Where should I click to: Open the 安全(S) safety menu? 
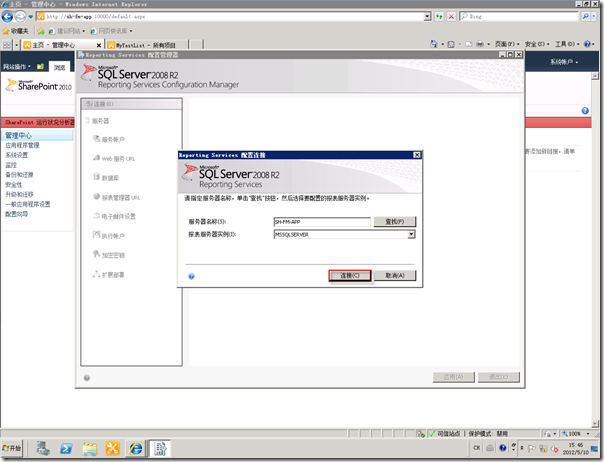pyautogui.click(x=537, y=44)
